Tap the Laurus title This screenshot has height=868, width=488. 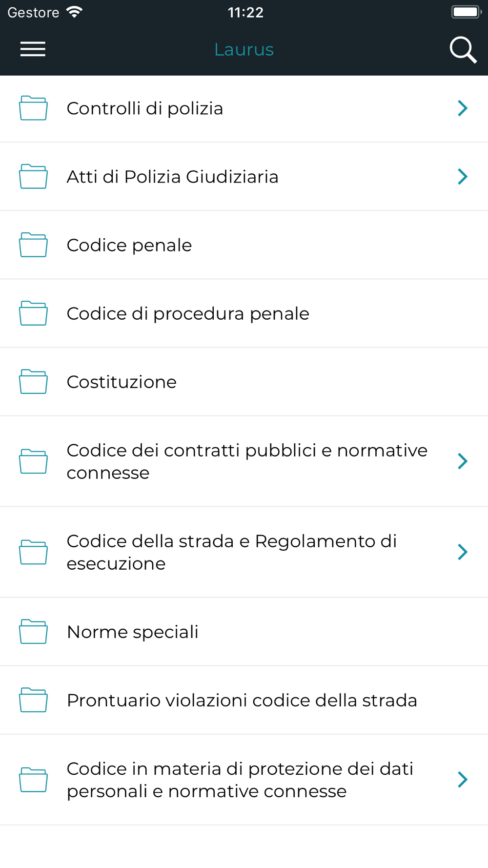click(x=244, y=49)
